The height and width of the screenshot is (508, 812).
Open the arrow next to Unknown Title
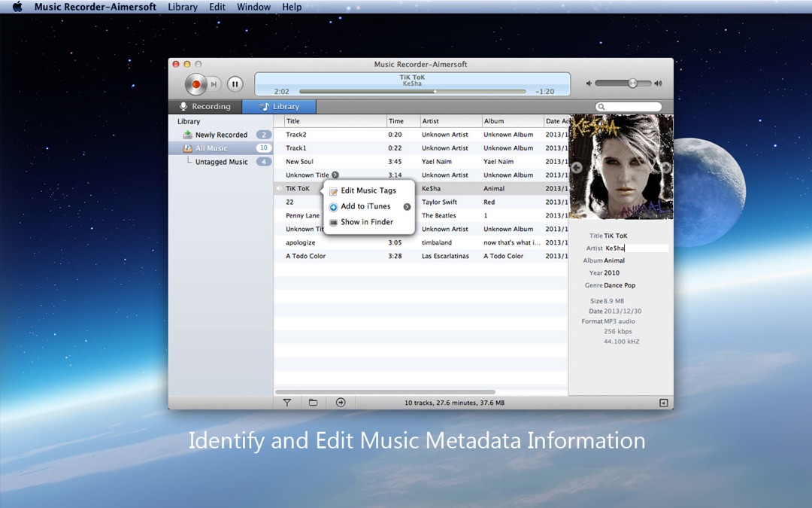[335, 175]
